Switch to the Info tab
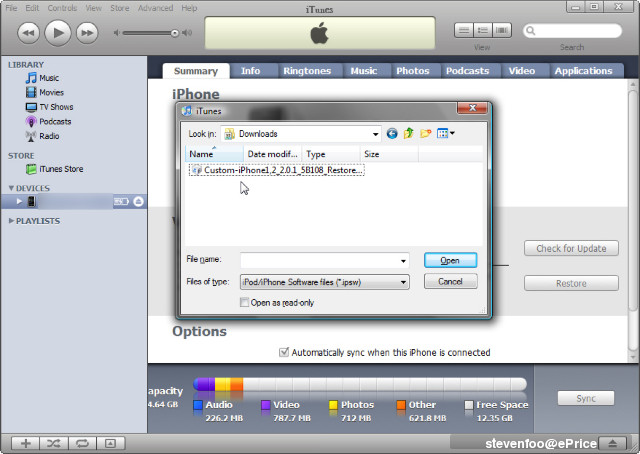The width and height of the screenshot is (640, 454). [250, 71]
